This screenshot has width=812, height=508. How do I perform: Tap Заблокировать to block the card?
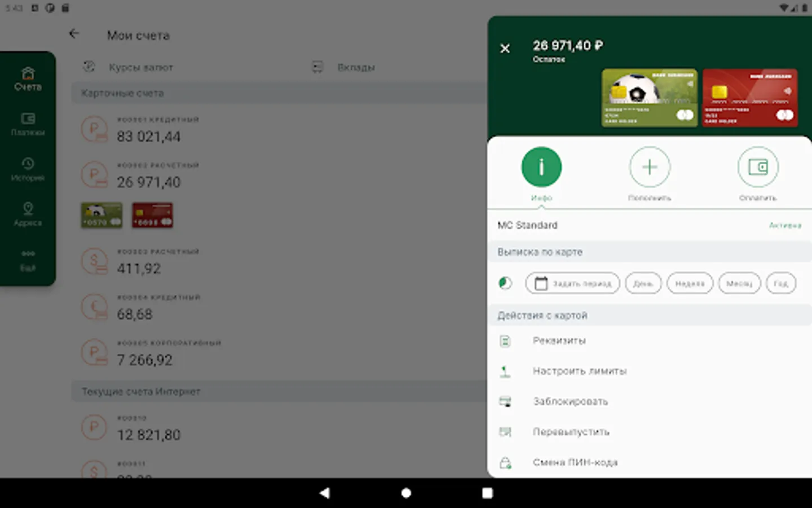[650, 402]
